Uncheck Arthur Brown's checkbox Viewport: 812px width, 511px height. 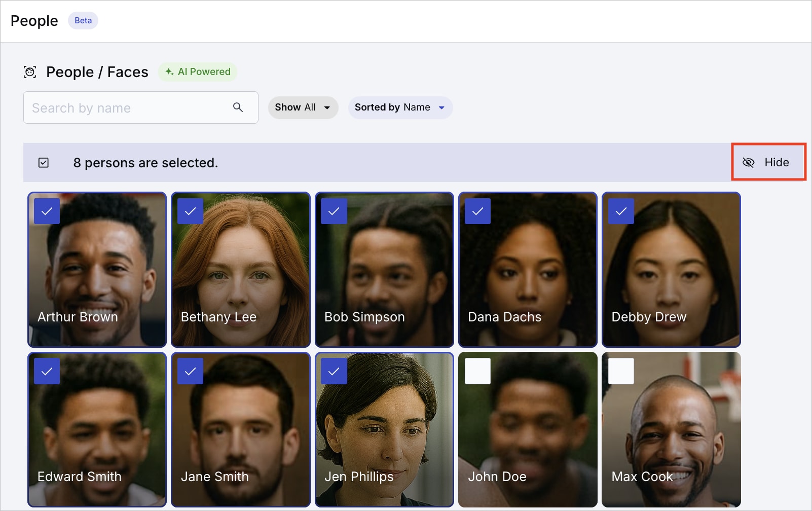click(47, 211)
